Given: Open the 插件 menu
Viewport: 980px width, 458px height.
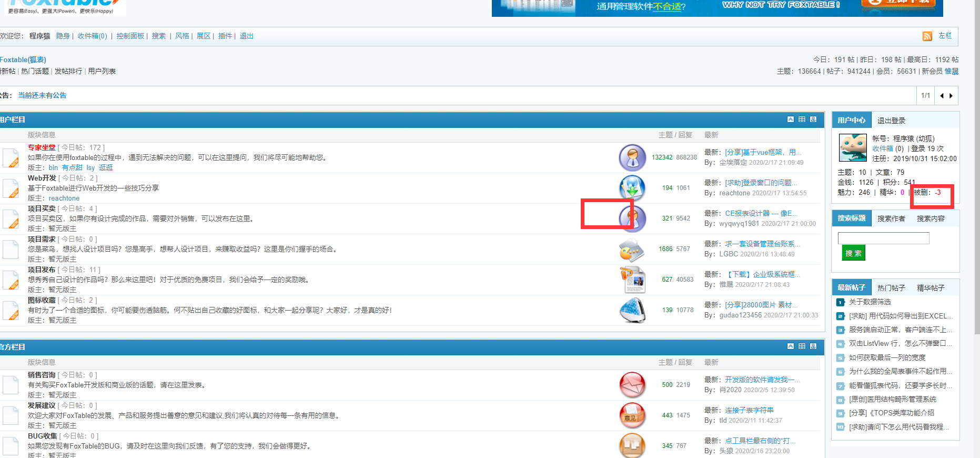Looking at the screenshot, I should (225, 36).
